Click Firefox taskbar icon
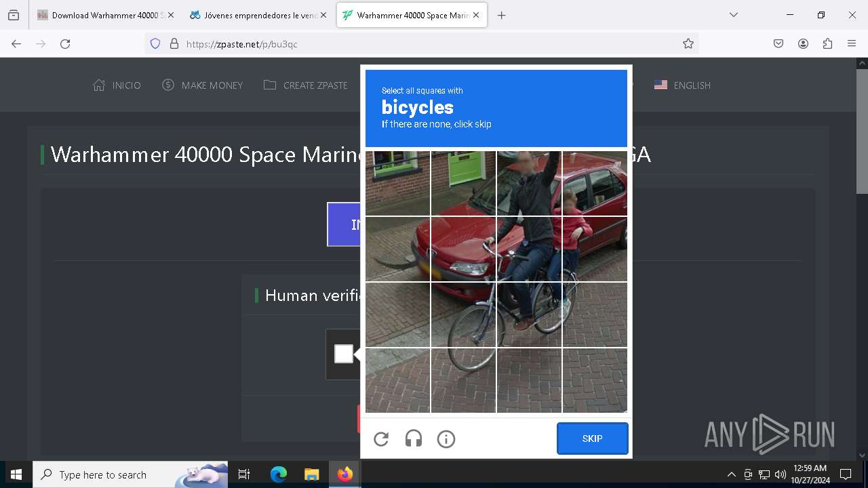 345,474
